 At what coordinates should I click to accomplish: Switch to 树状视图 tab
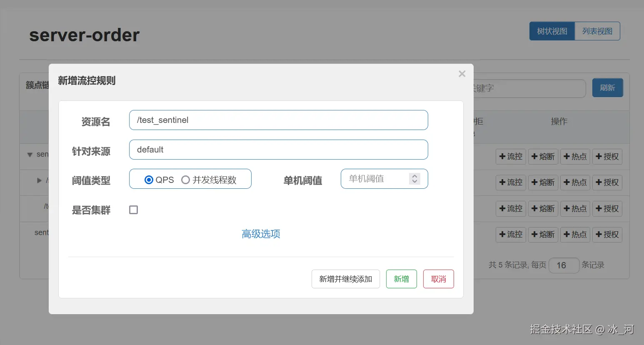click(552, 31)
